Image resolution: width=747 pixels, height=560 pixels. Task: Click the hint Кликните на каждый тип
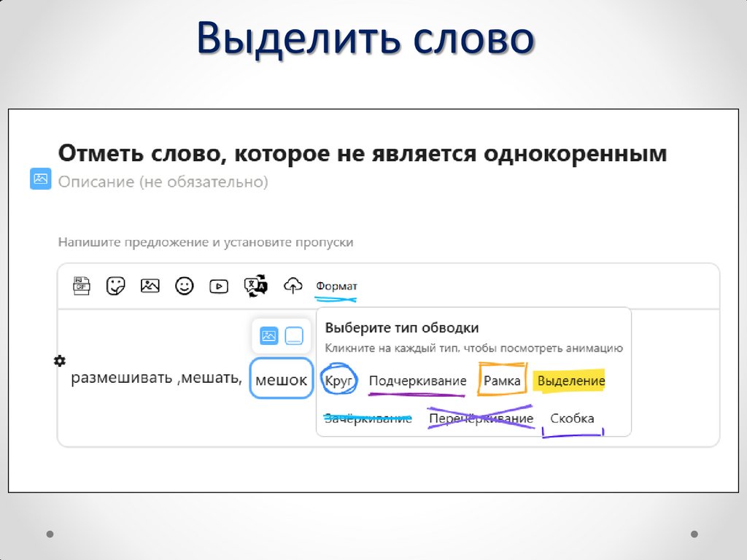[473, 348]
